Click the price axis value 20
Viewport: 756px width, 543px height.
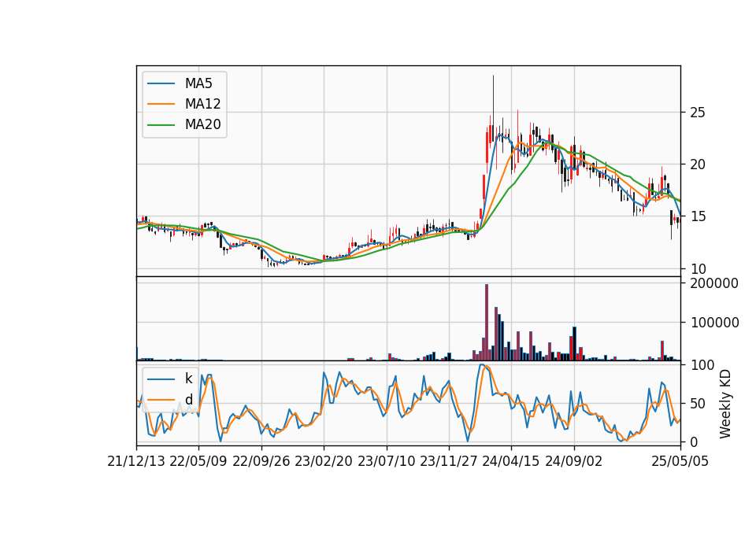tap(698, 164)
